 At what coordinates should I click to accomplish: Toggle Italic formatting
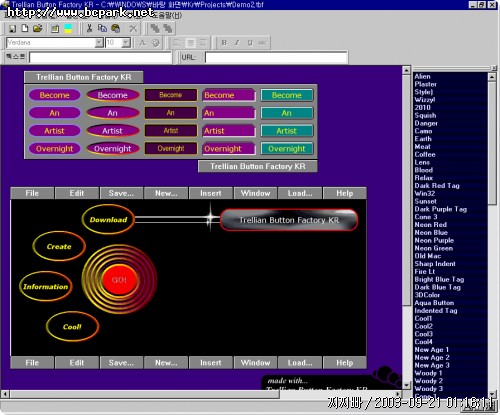pos(237,43)
